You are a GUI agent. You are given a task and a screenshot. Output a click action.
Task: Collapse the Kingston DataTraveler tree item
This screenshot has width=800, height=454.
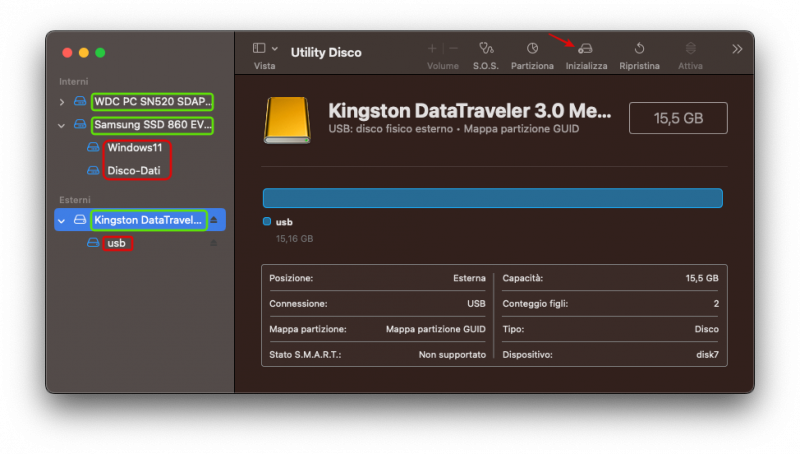tap(62, 220)
